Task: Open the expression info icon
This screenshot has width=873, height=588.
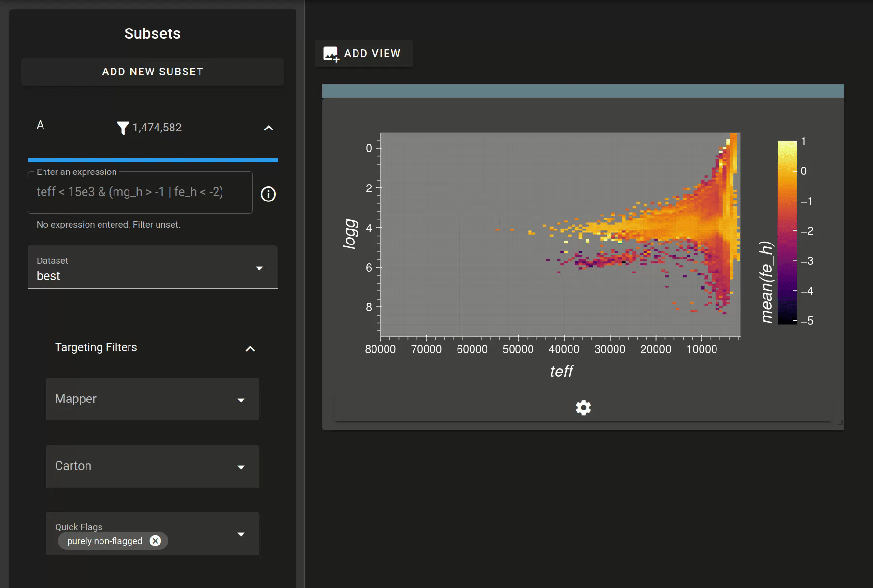Action: (268, 194)
